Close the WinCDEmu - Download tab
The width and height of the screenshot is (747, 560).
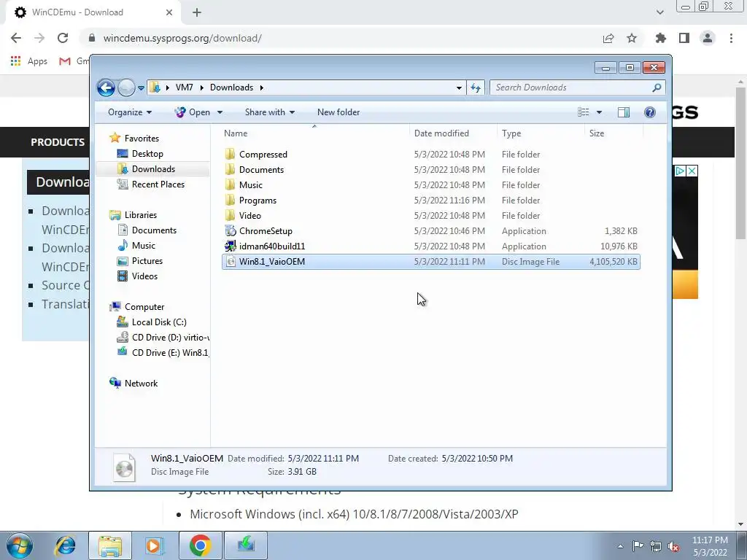pos(169,12)
